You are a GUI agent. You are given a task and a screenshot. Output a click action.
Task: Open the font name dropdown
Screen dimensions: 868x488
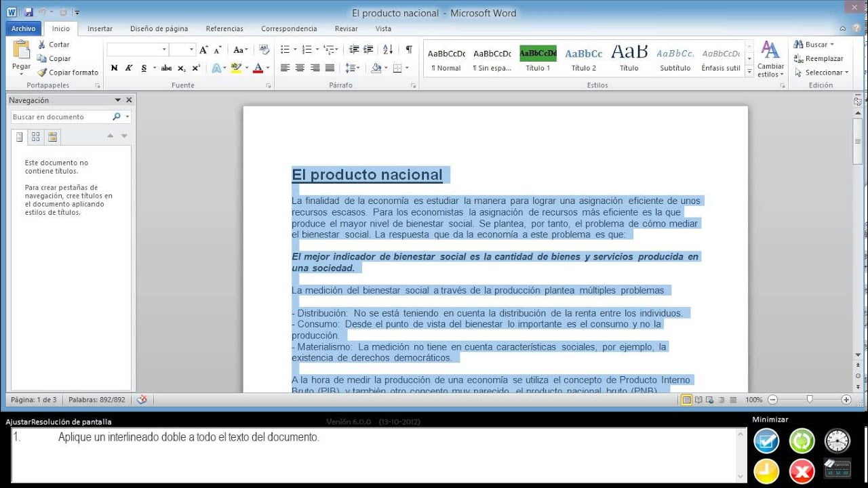coord(164,49)
